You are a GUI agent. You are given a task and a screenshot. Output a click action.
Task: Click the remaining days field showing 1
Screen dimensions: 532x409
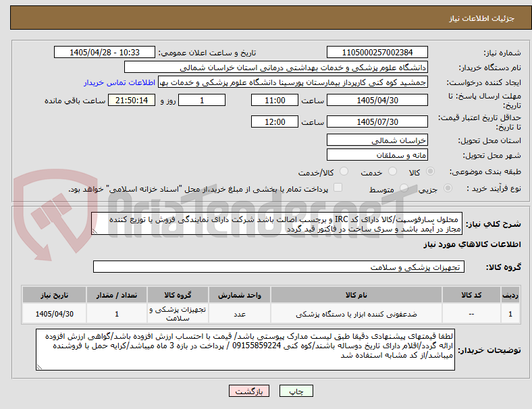(202, 101)
